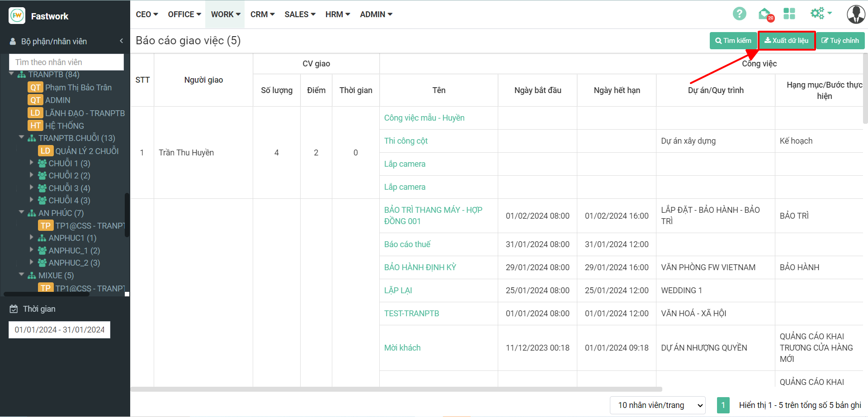Click the calendar icon beside Thời gian
Screen dimensions: 868x417
click(x=14, y=309)
